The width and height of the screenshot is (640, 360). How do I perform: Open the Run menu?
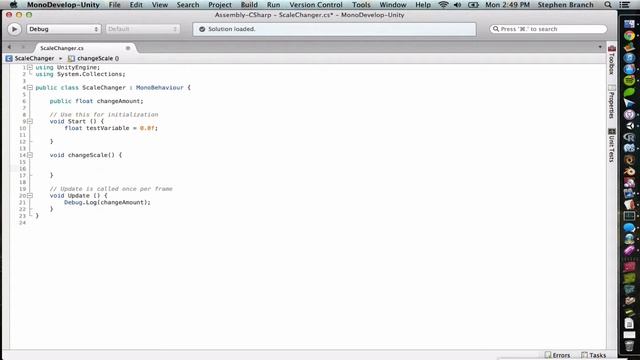[273, 5]
